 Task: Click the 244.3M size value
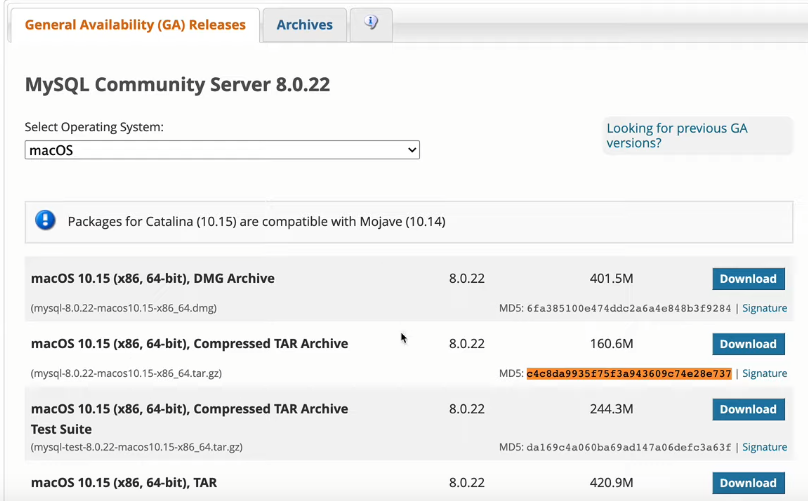pos(611,409)
